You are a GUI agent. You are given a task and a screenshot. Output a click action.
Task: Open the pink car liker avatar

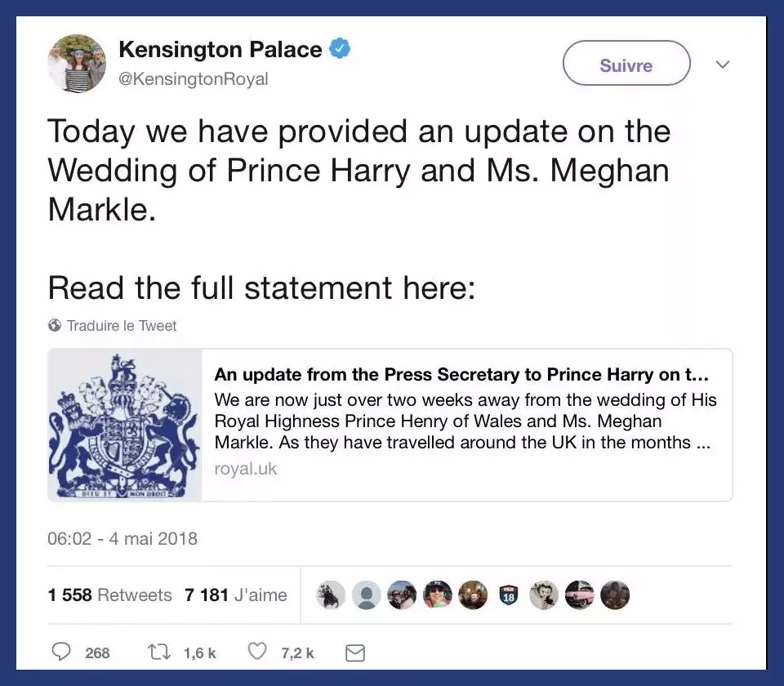[579, 595]
